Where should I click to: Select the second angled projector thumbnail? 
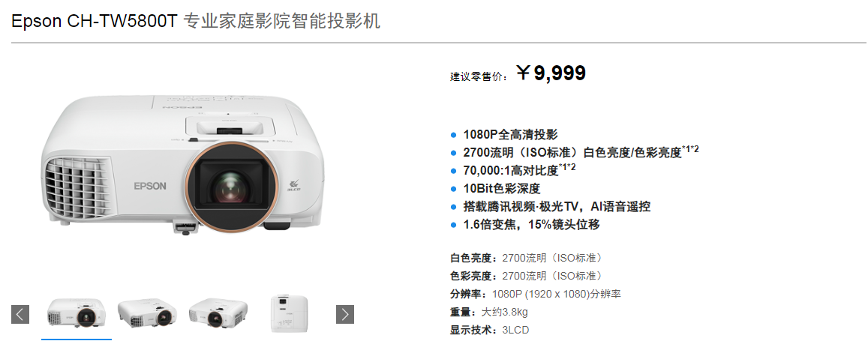tap(147, 313)
